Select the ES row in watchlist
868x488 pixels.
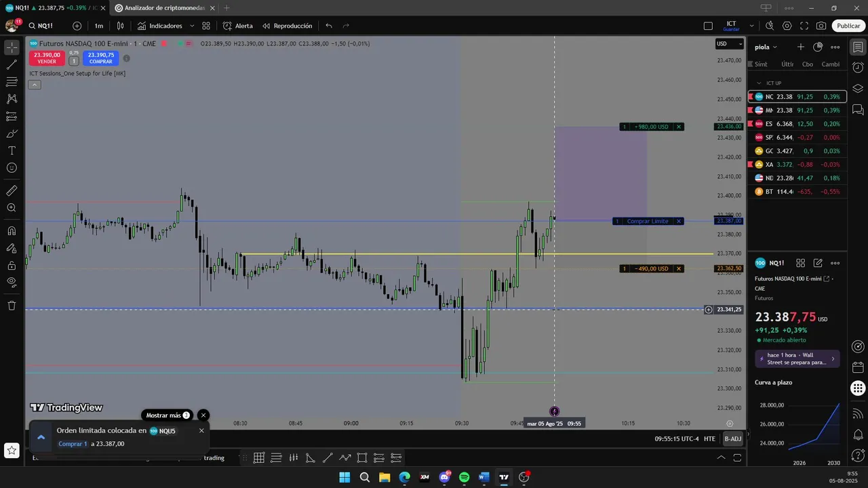(797, 124)
